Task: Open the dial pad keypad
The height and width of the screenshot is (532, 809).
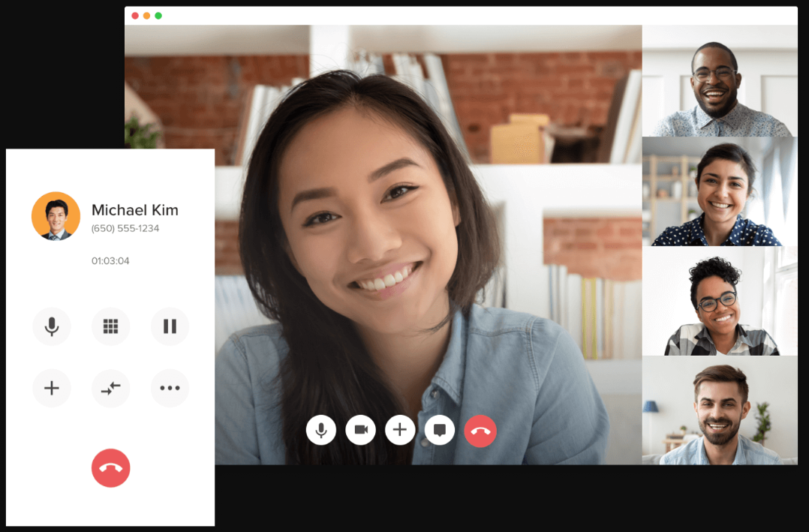Action: [110, 326]
